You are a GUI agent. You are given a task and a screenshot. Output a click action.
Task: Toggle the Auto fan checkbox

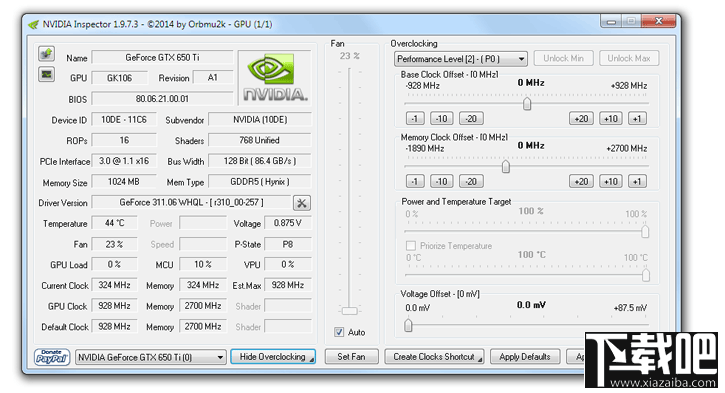click(339, 332)
